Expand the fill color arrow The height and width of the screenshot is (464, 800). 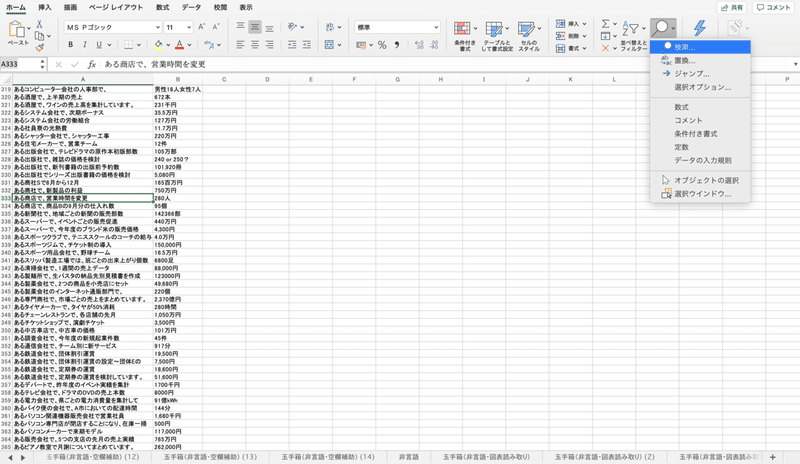168,45
